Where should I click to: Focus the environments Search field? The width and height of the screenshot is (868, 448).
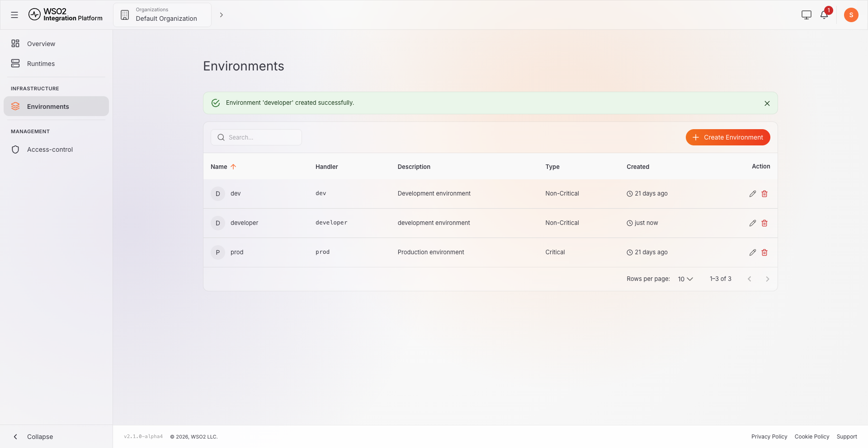[x=256, y=137]
